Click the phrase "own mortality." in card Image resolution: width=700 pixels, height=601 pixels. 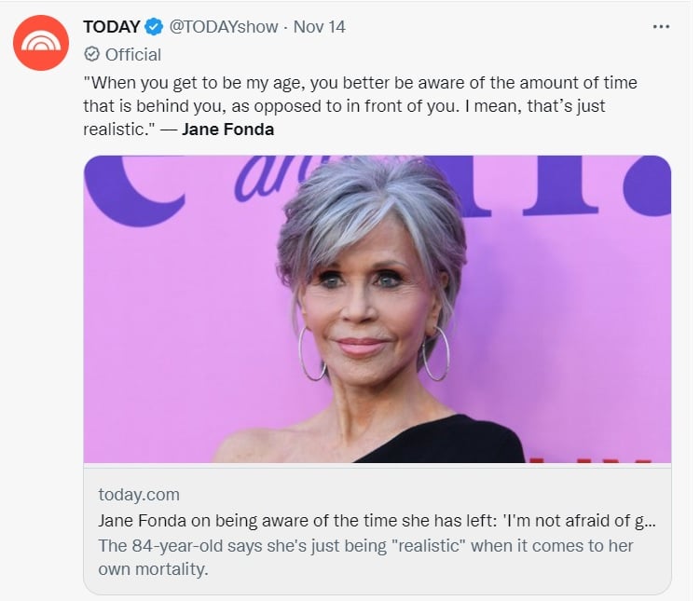153,569
